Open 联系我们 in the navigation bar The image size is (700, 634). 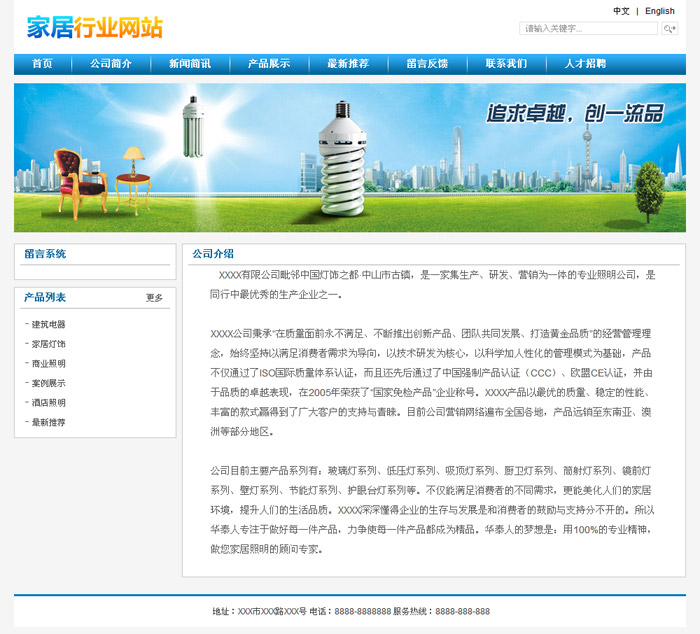[x=506, y=64]
